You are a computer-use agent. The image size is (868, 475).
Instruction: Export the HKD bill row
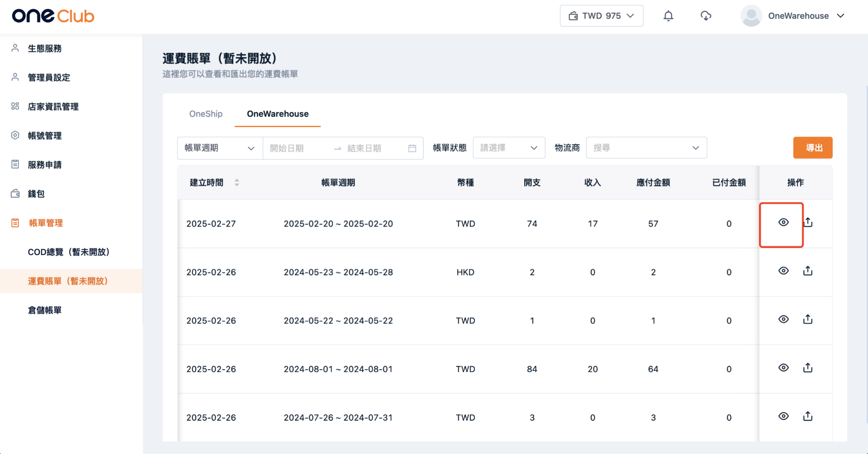pos(808,271)
